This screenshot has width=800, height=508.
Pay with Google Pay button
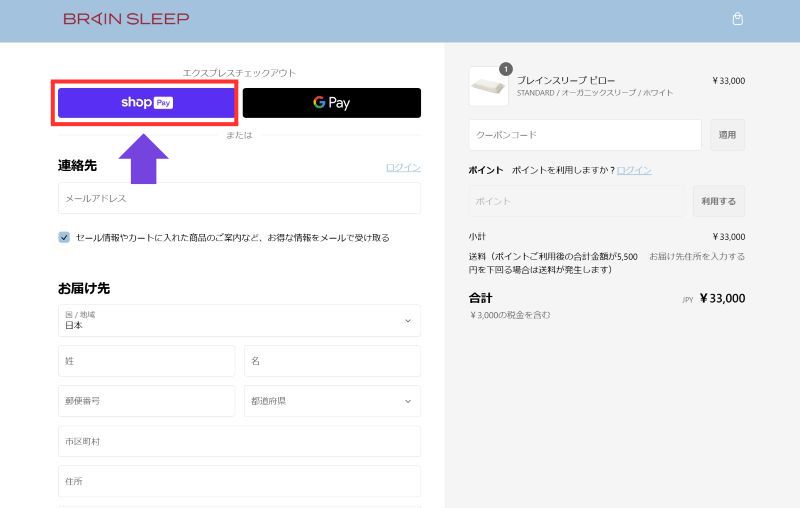(331, 103)
